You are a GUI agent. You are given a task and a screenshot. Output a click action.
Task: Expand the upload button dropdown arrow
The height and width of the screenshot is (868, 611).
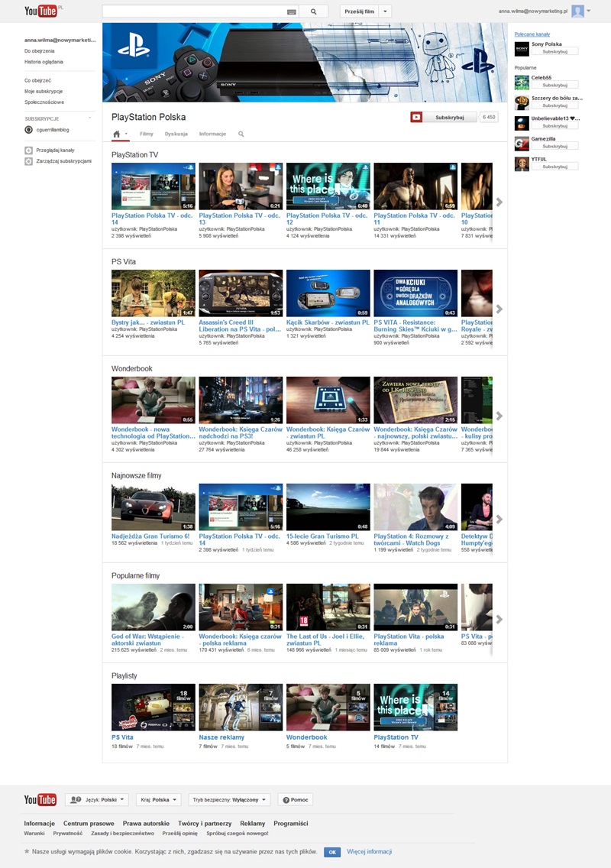386,11
